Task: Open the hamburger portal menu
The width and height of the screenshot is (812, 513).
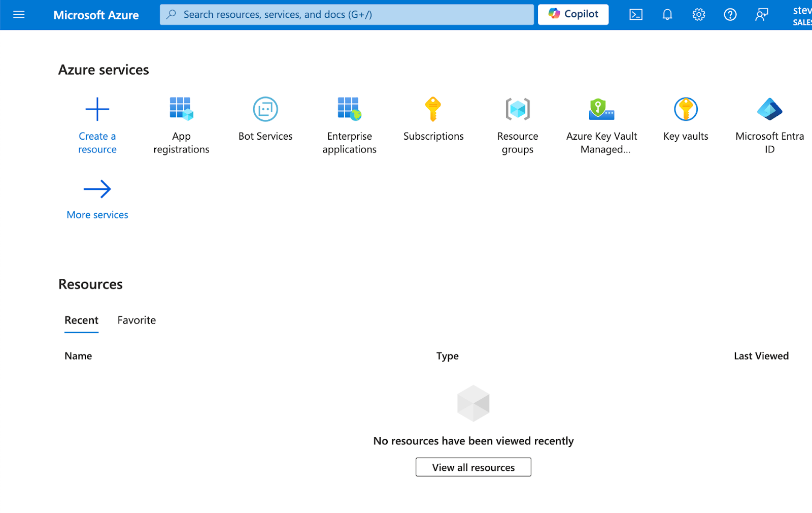Action: point(19,15)
